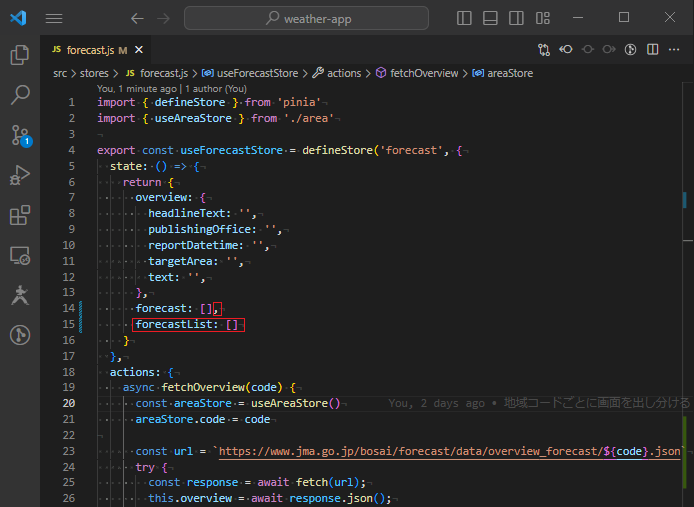Select forecast.js in the breadcrumb
This screenshot has height=507, width=694.
(x=157, y=74)
